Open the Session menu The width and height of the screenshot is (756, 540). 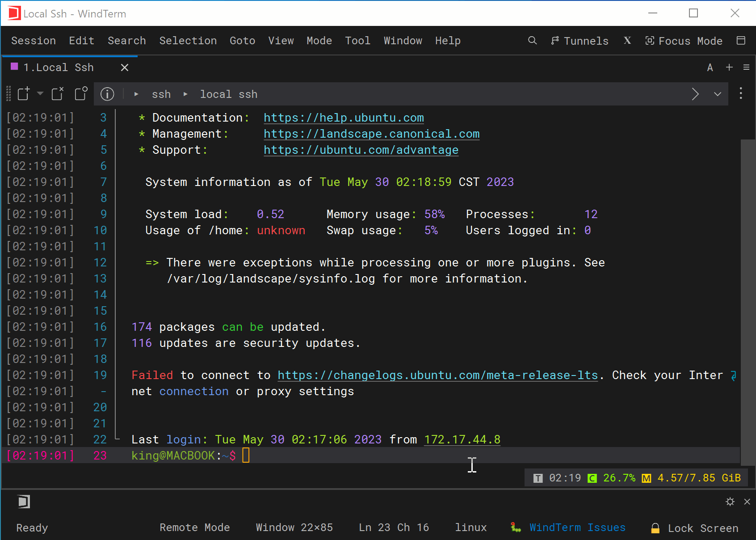(x=34, y=41)
